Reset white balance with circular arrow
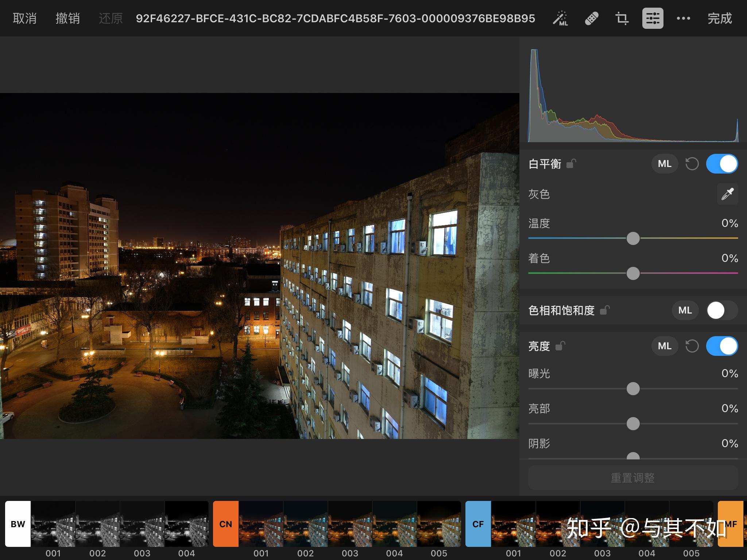 point(692,164)
